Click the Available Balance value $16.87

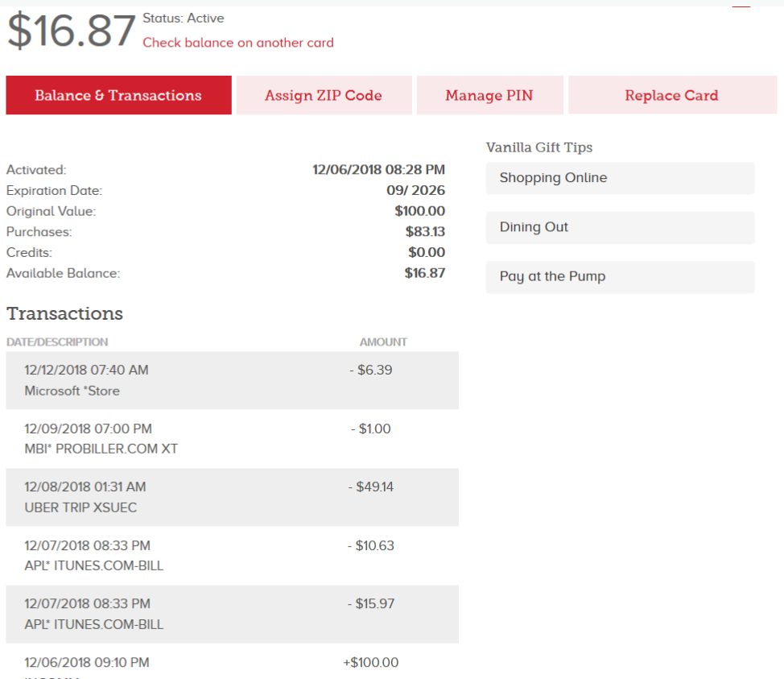(x=424, y=273)
